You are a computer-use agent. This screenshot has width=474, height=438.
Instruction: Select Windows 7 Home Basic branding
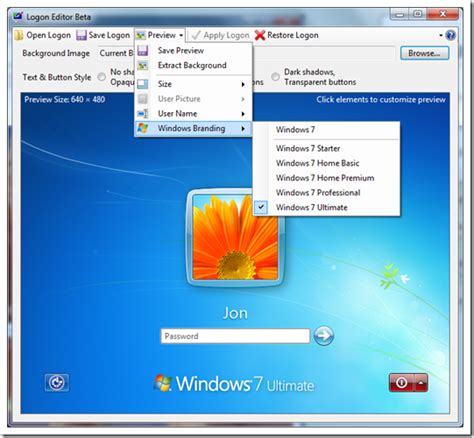point(327,163)
